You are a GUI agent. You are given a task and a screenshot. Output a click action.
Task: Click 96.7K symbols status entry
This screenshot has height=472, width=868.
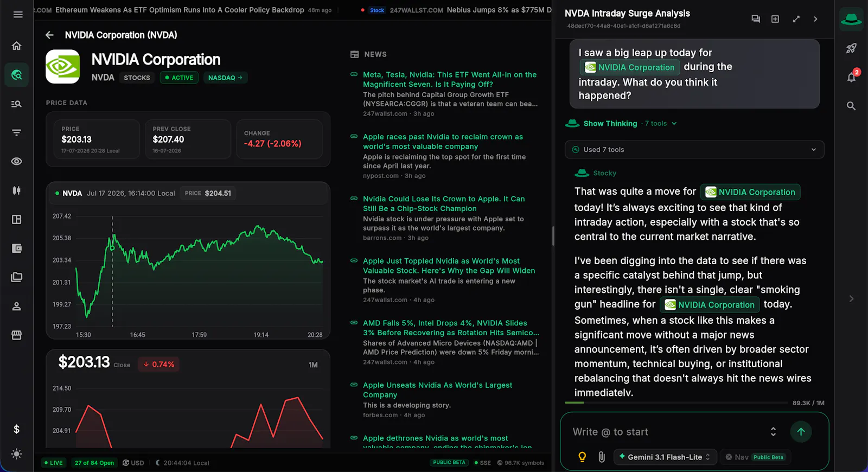pyautogui.click(x=521, y=463)
